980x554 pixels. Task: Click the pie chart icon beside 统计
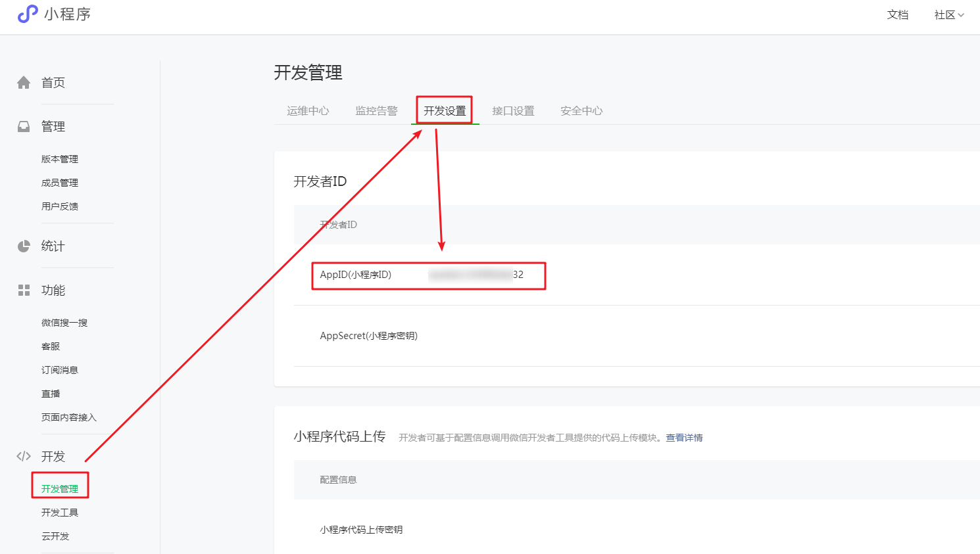(24, 246)
